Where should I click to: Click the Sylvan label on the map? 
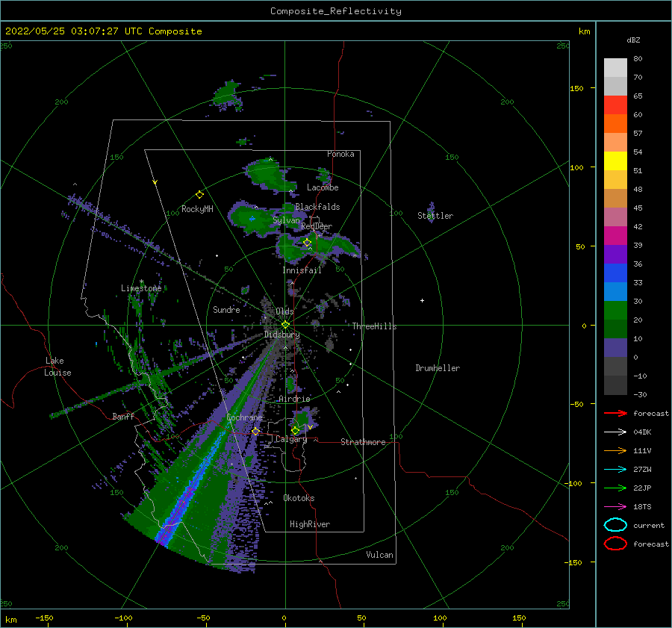pyautogui.click(x=286, y=220)
